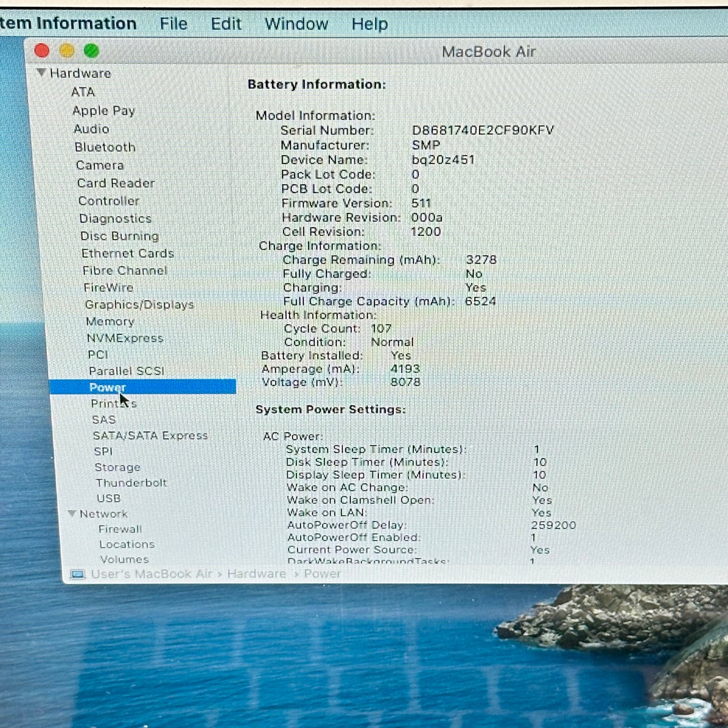
Task: Select Card Reader in the sidebar
Action: click(116, 183)
